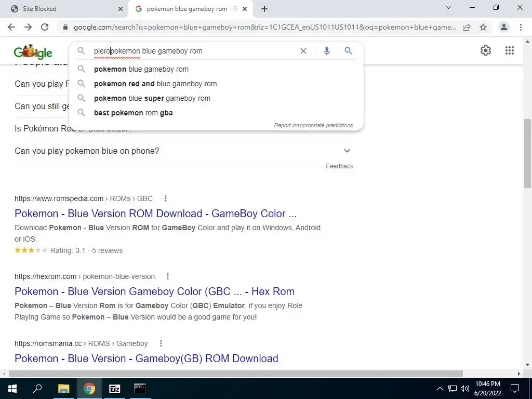Image resolution: width=532 pixels, height=399 pixels.
Task: Switch to Chrome via taskbar icon
Action: 89,389
